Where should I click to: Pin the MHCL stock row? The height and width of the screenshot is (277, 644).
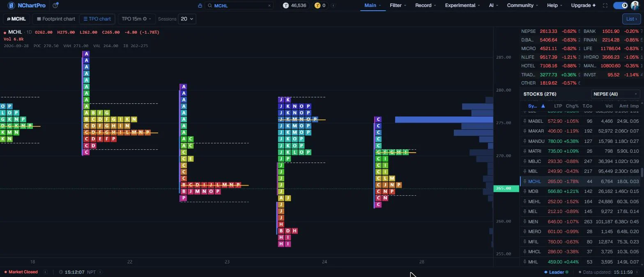click(x=524, y=252)
